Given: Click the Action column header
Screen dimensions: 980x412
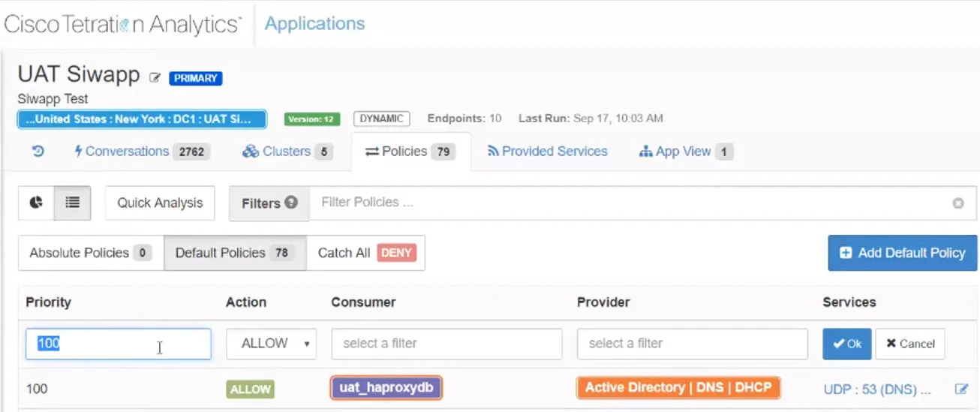Looking at the screenshot, I should [x=246, y=302].
